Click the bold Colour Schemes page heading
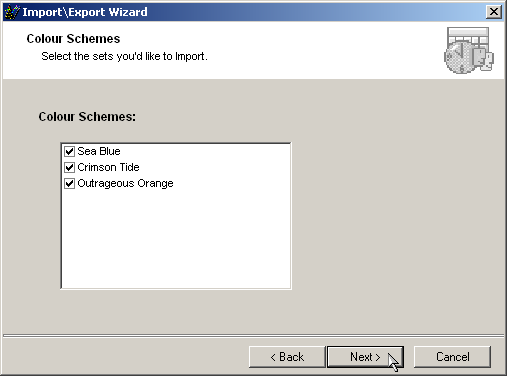Screen dimensions: 507x376 73,39
